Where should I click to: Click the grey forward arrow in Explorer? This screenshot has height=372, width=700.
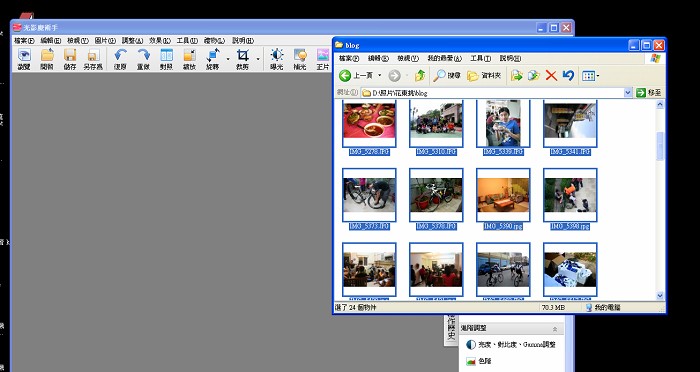[394, 76]
